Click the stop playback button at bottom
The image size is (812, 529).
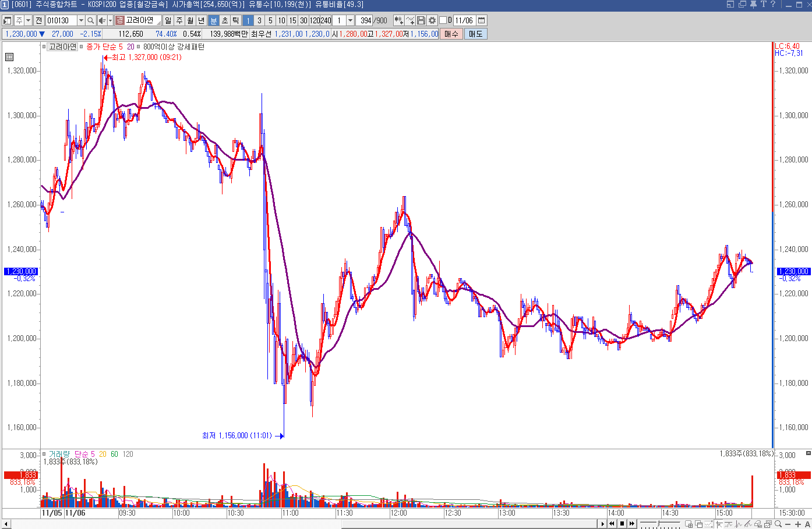click(x=622, y=524)
